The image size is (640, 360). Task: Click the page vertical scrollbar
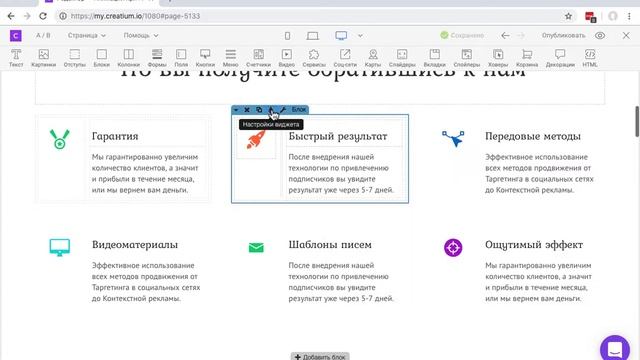point(637,122)
